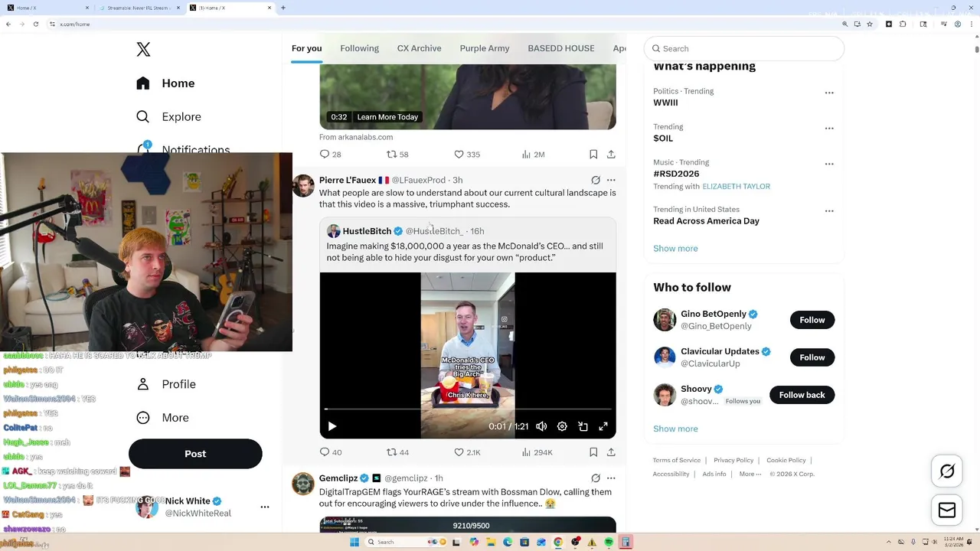Open Gemclipz profile avatar
Viewport: 980px width, 551px height.
coord(303,484)
